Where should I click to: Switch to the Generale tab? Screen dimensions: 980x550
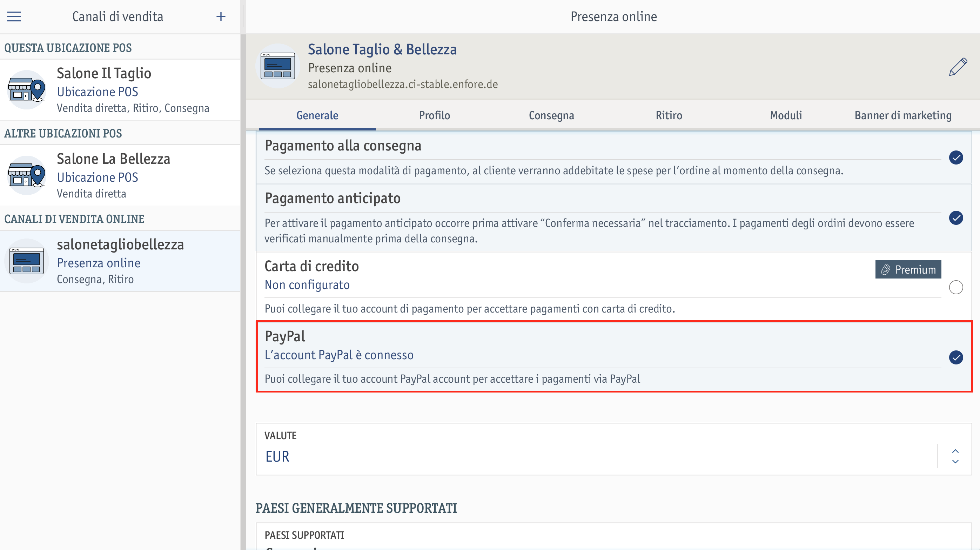317,115
